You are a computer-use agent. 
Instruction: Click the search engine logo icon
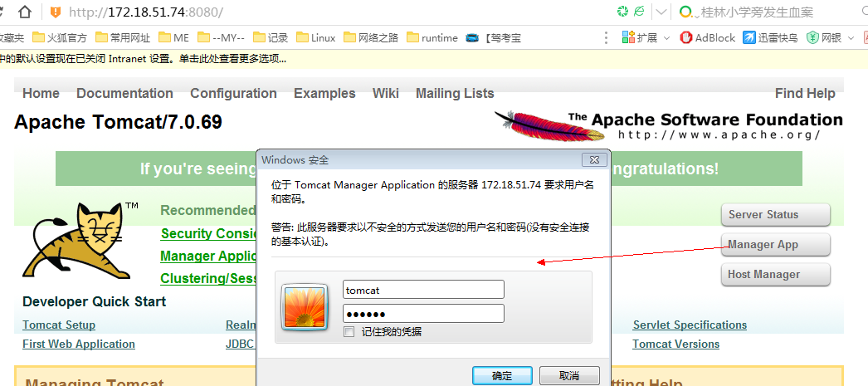click(686, 12)
